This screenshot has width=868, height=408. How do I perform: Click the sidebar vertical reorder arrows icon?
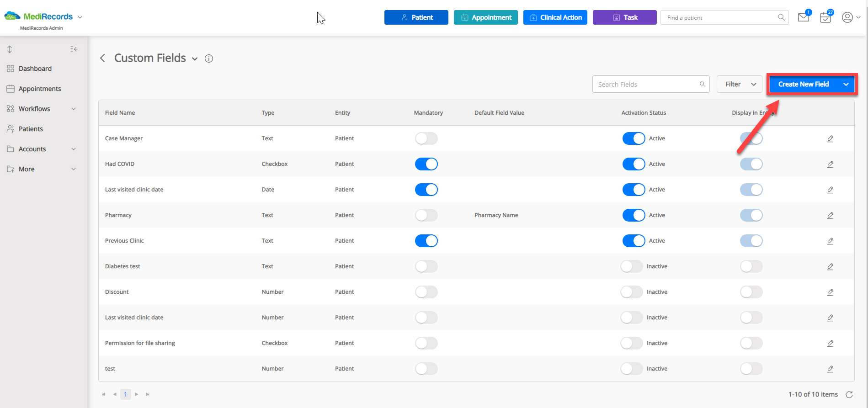[10, 49]
